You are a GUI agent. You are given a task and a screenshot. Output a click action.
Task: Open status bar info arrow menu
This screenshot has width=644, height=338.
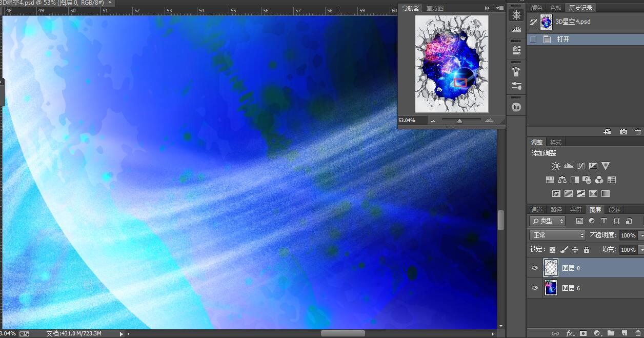[122, 333]
